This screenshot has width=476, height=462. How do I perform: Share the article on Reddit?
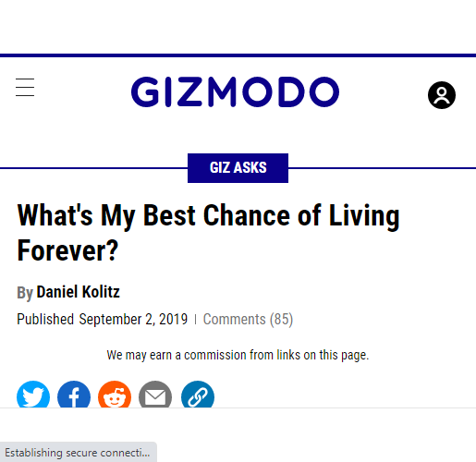[115, 395]
